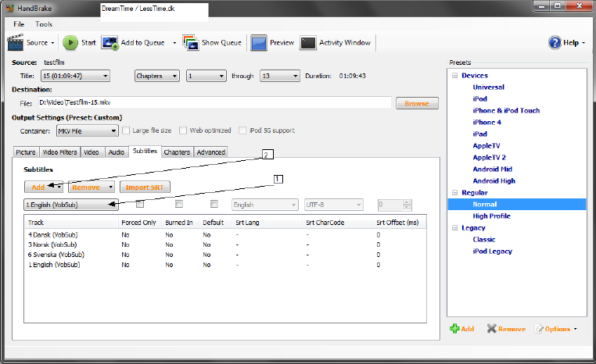Switch to the Chapters tab
Image resolution: width=596 pixels, height=364 pixels.
(x=177, y=152)
